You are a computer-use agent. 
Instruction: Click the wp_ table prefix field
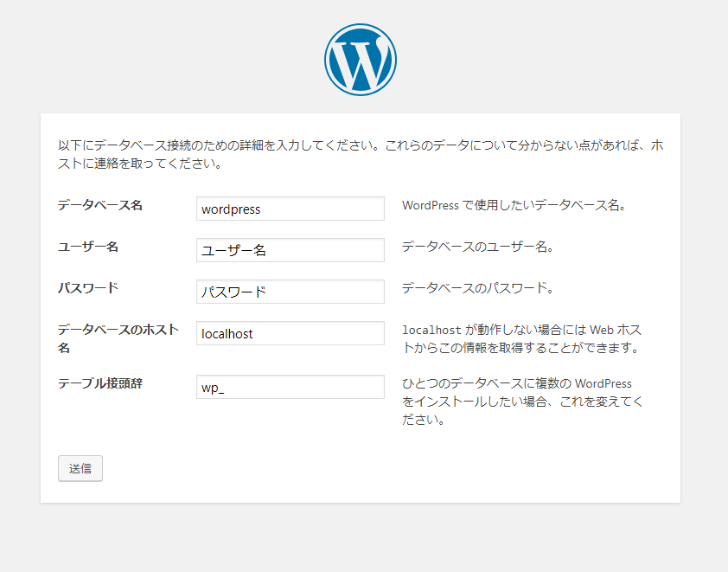point(291,387)
